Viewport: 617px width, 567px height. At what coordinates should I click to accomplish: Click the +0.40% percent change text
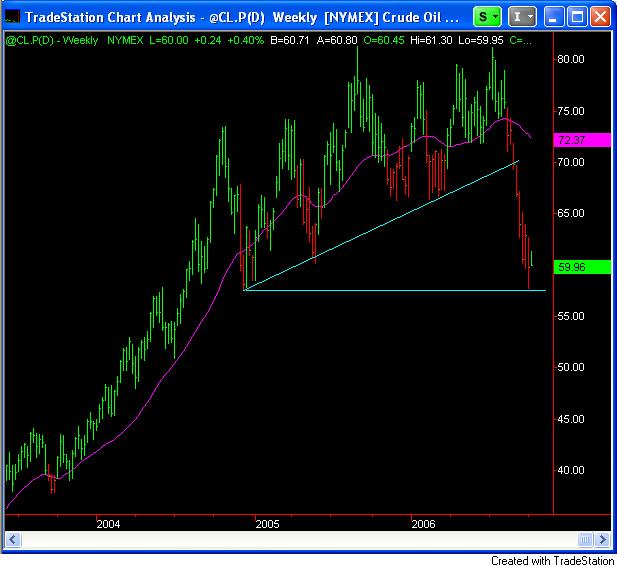[246, 40]
